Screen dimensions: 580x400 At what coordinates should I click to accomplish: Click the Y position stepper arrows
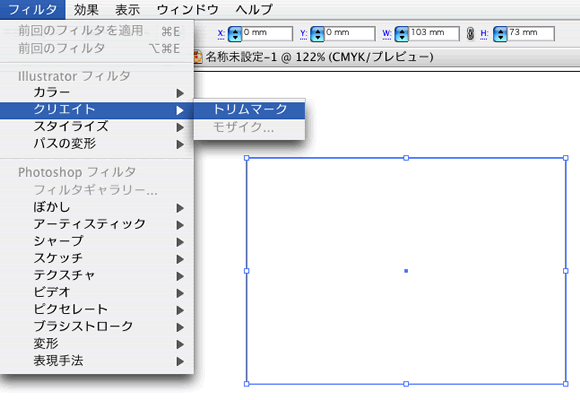(317, 34)
